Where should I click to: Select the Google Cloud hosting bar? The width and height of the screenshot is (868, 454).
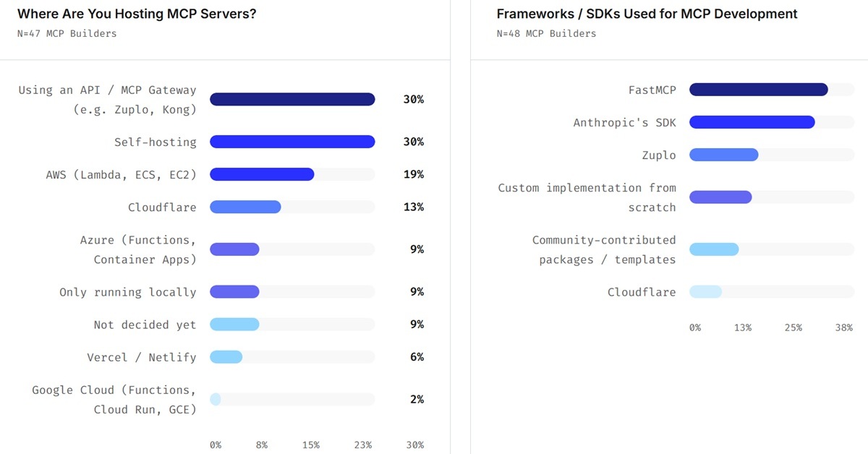216,399
